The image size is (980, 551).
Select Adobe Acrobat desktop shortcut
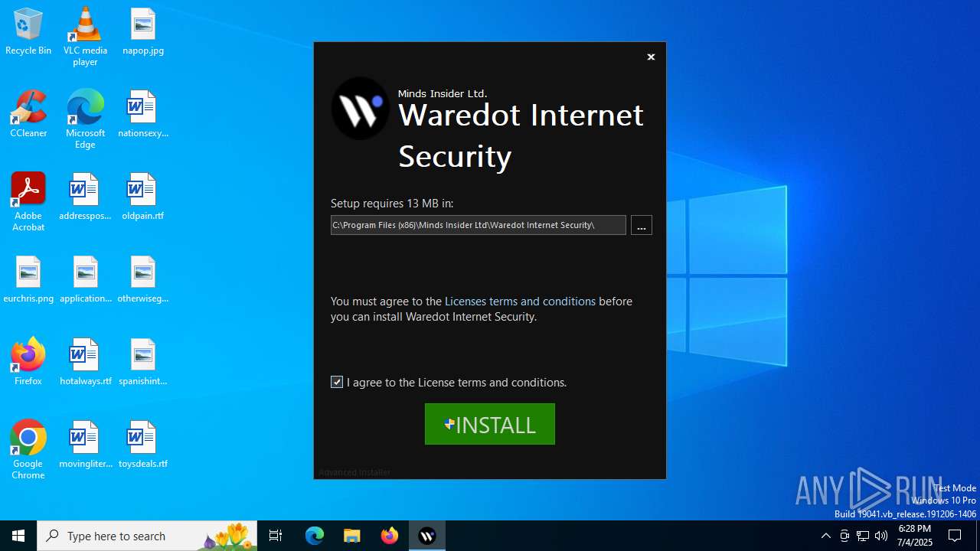pos(28,203)
